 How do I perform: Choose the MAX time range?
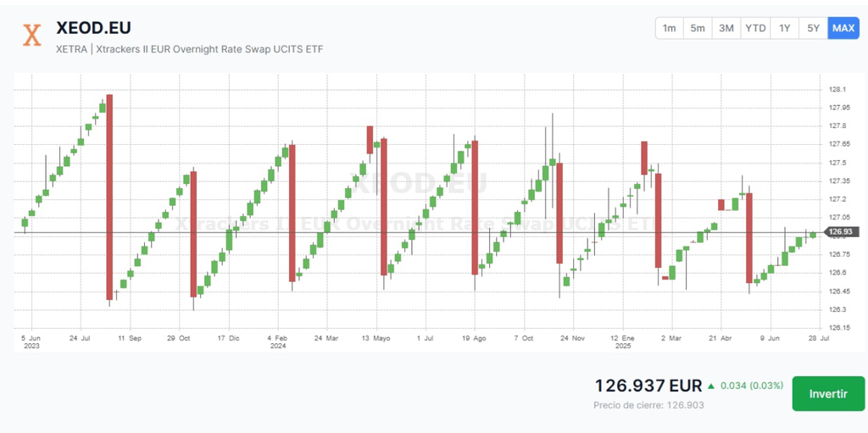tap(843, 28)
